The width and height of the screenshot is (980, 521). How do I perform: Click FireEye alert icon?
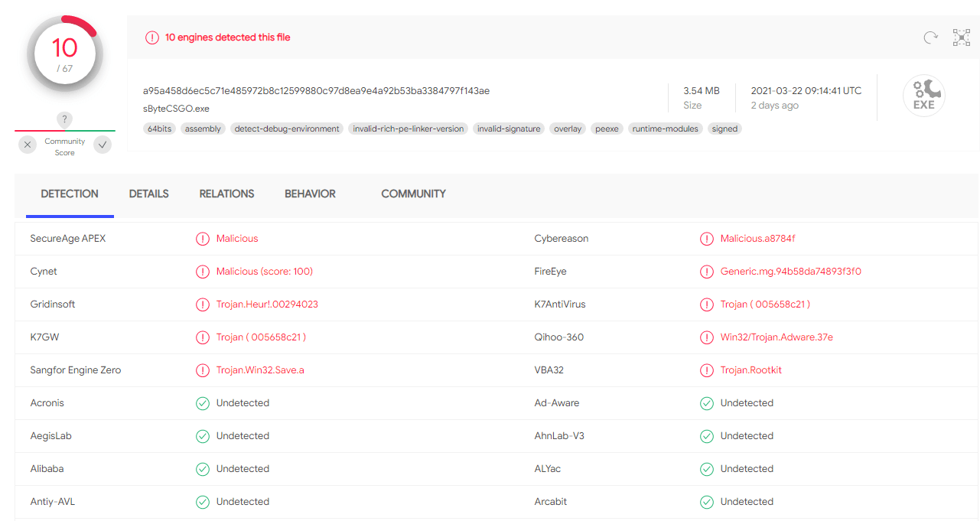tap(707, 272)
